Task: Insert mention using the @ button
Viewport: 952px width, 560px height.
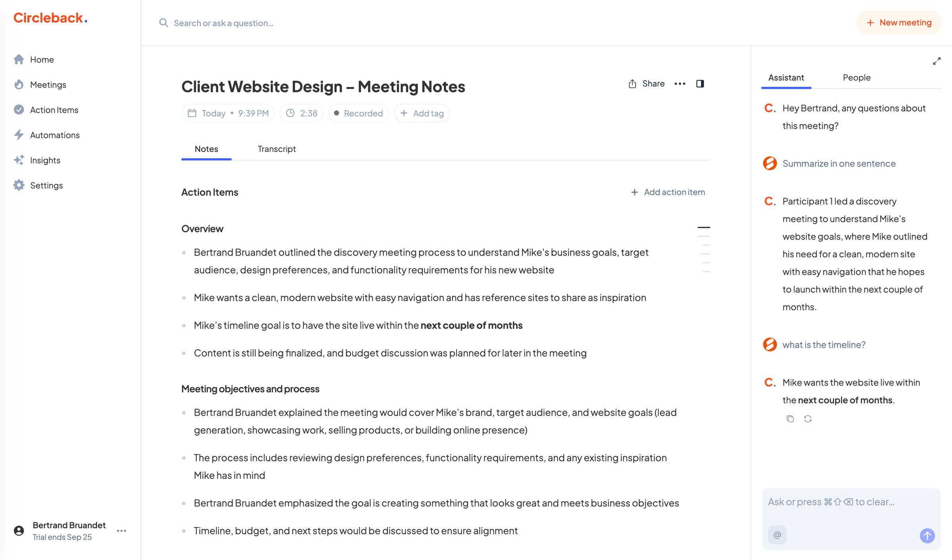Action: [x=777, y=535]
